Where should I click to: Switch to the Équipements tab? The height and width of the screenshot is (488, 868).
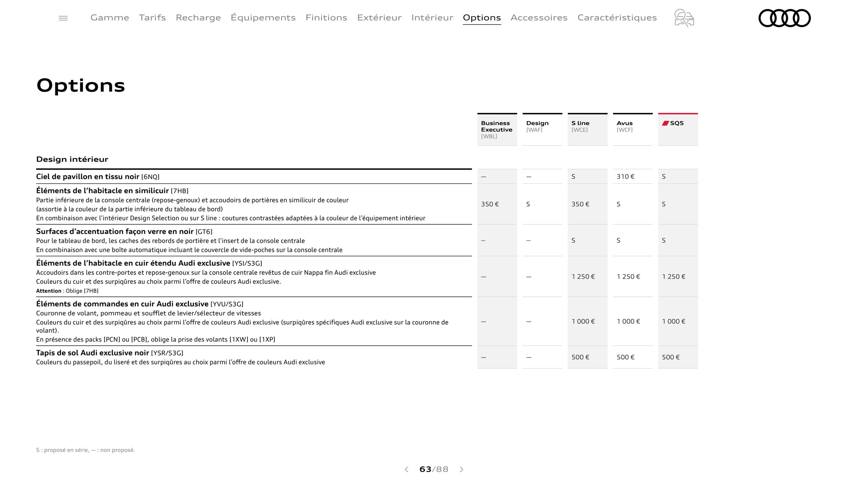(263, 17)
